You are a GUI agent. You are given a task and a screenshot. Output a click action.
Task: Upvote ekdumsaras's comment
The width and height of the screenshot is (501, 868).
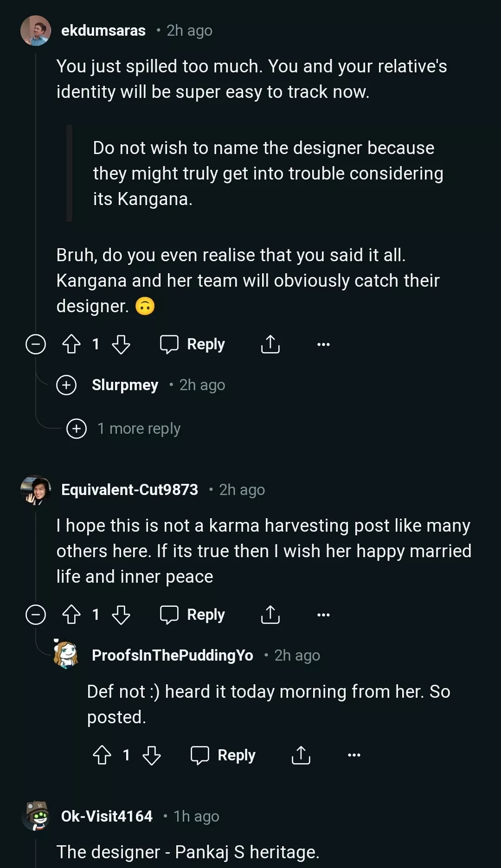pos(71,344)
